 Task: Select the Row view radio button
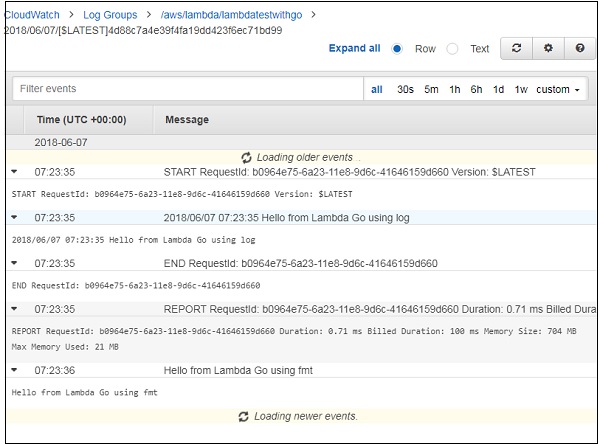tap(397, 48)
